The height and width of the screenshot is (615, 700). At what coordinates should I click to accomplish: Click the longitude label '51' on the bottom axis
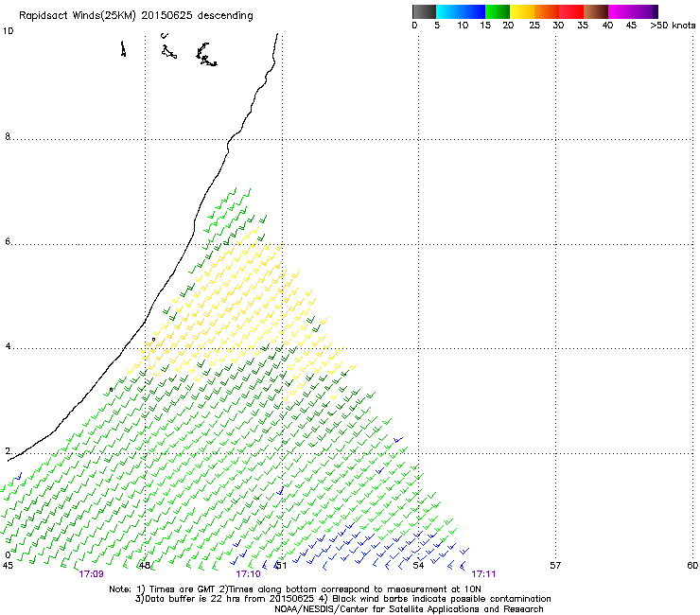point(281,566)
